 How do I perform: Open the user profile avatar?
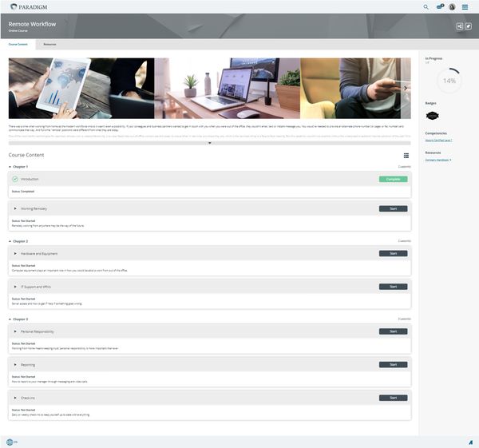tap(452, 6)
